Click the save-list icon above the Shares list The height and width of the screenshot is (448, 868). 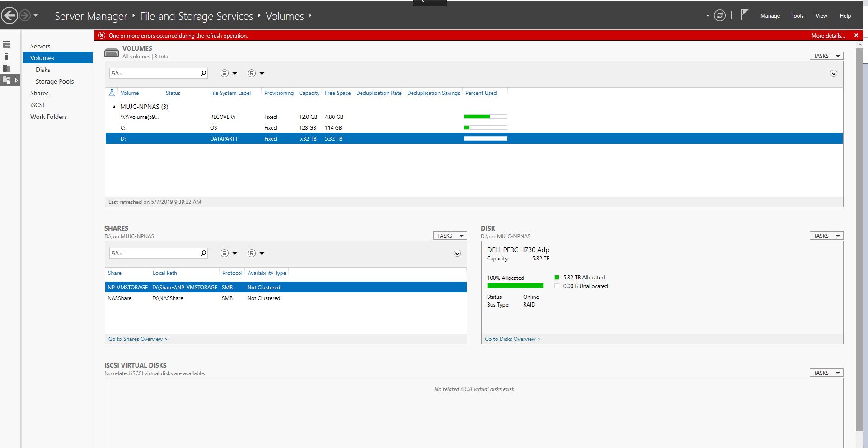[251, 253]
